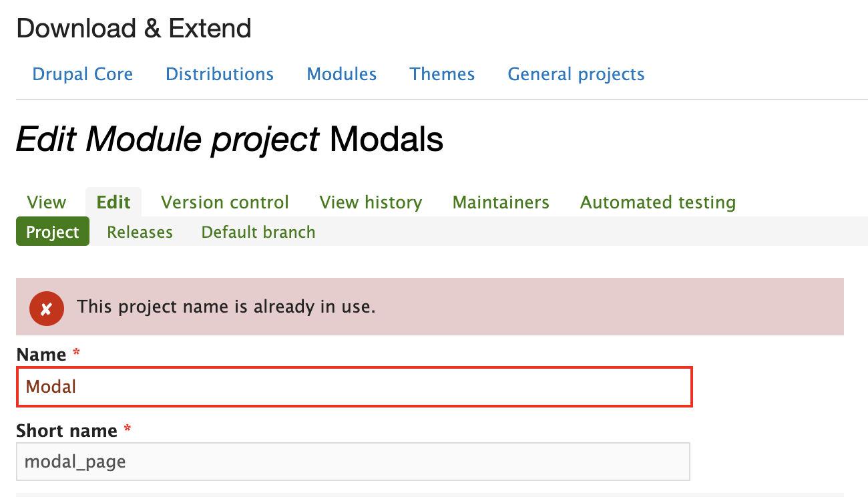Open the Modules section
868x497 pixels.
coord(341,74)
